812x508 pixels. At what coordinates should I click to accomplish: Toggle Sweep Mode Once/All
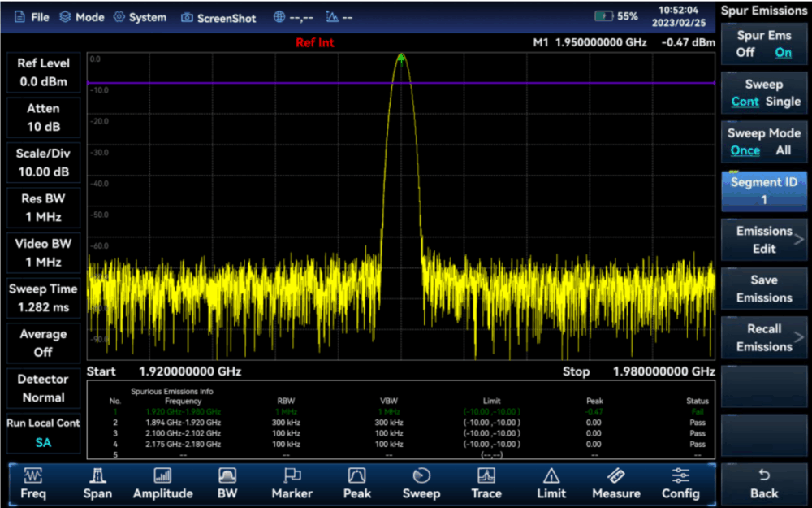[763, 141]
